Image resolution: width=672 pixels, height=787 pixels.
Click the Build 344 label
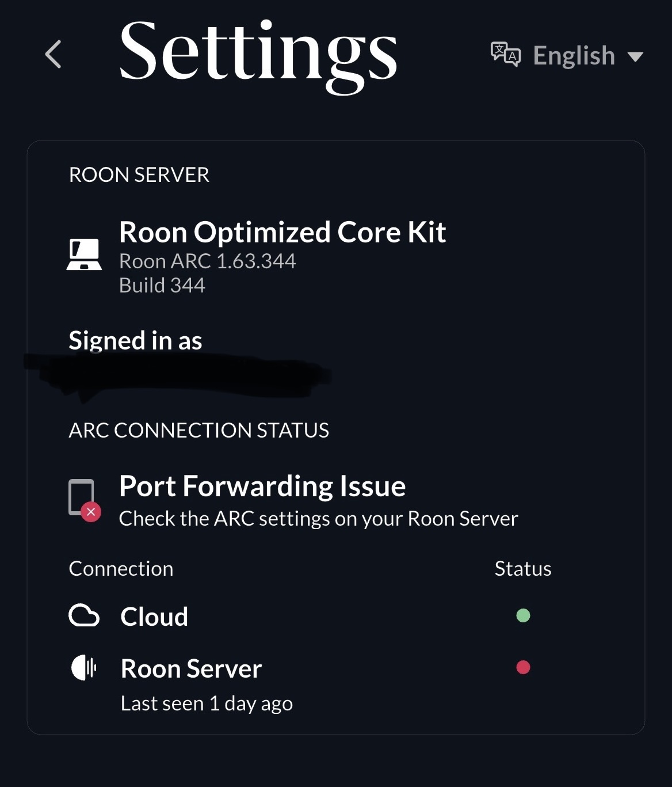click(162, 286)
